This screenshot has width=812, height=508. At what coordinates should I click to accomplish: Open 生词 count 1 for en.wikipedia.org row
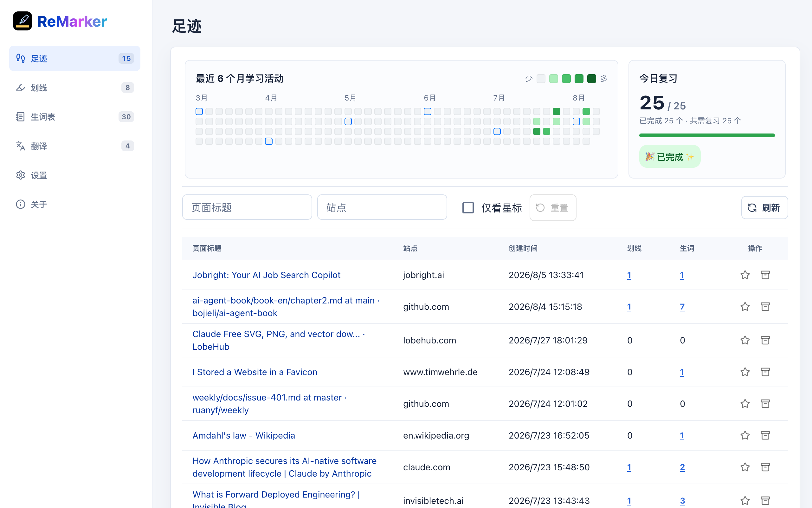tap(682, 435)
